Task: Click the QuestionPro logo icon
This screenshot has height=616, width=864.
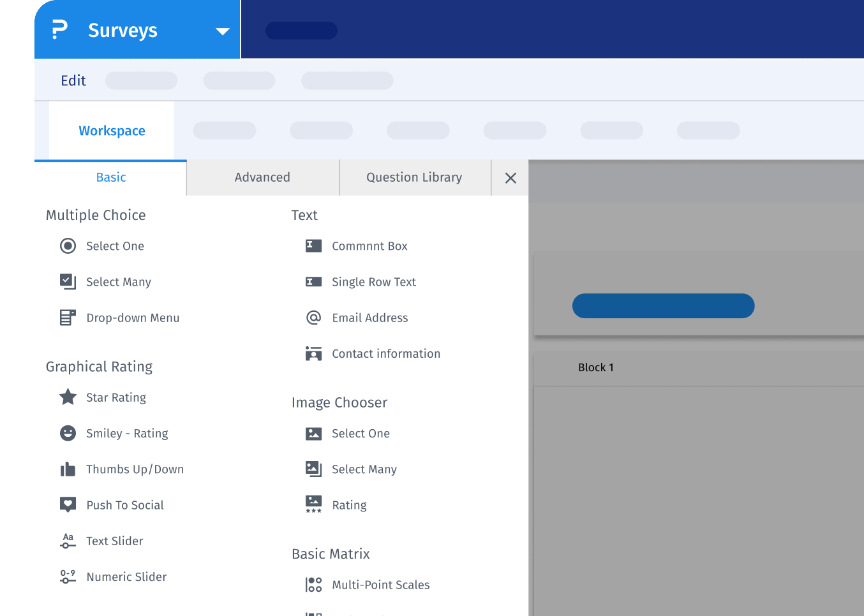Action: (59, 30)
